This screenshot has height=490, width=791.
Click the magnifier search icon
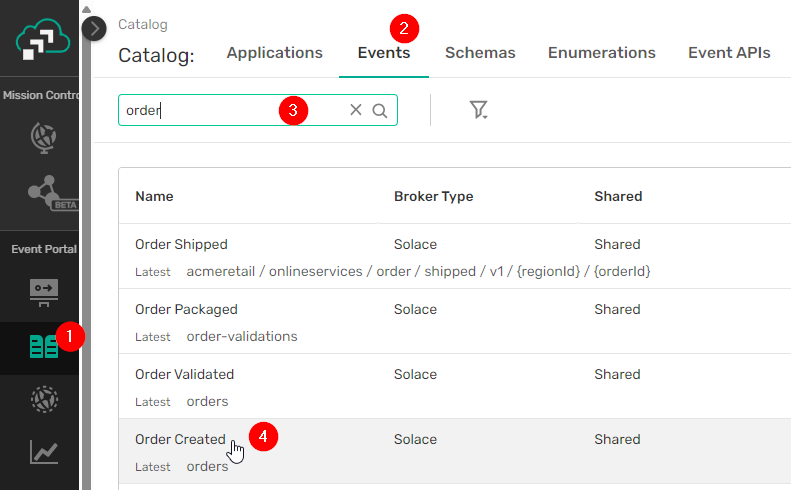[380, 110]
